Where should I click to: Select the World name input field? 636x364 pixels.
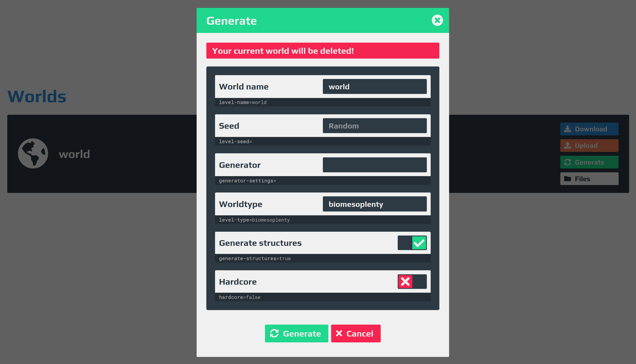[x=375, y=86]
